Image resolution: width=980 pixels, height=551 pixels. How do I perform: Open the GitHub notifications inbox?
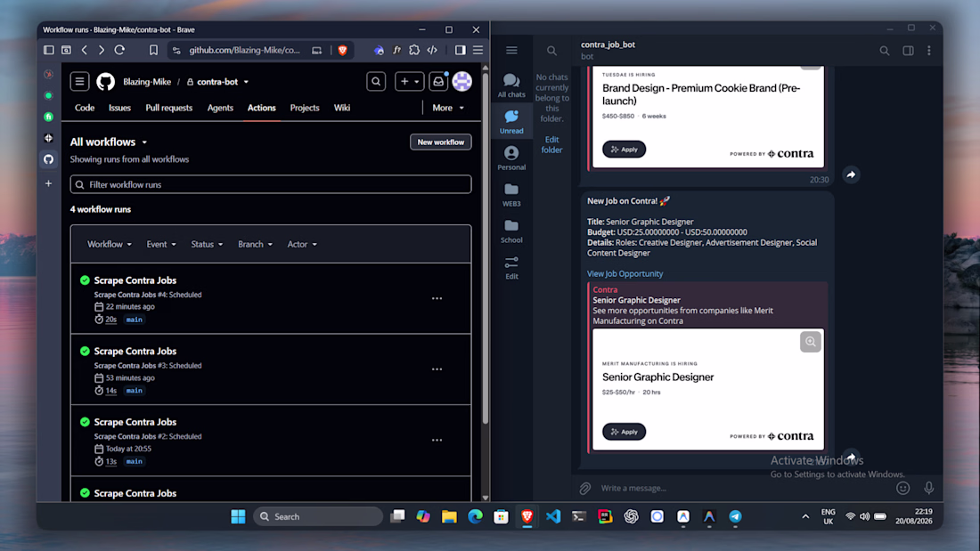(x=438, y=81)
